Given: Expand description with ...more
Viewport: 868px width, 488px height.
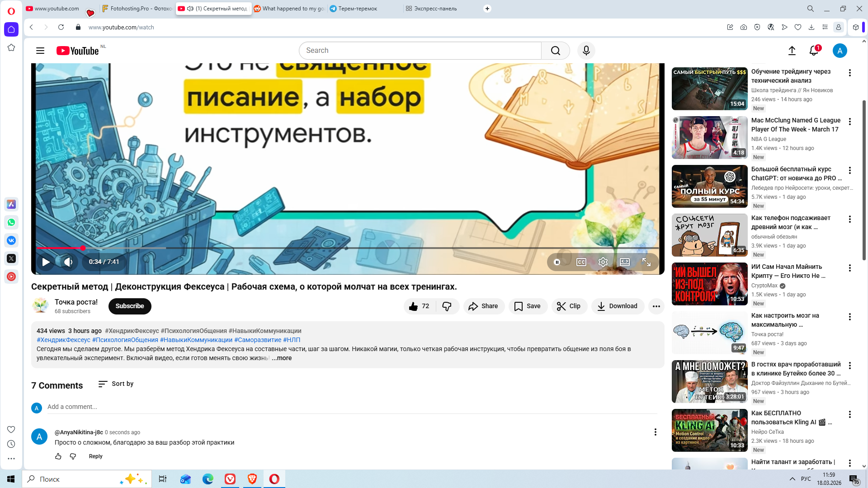Looking at the screenshot, I should pos(282,358).
